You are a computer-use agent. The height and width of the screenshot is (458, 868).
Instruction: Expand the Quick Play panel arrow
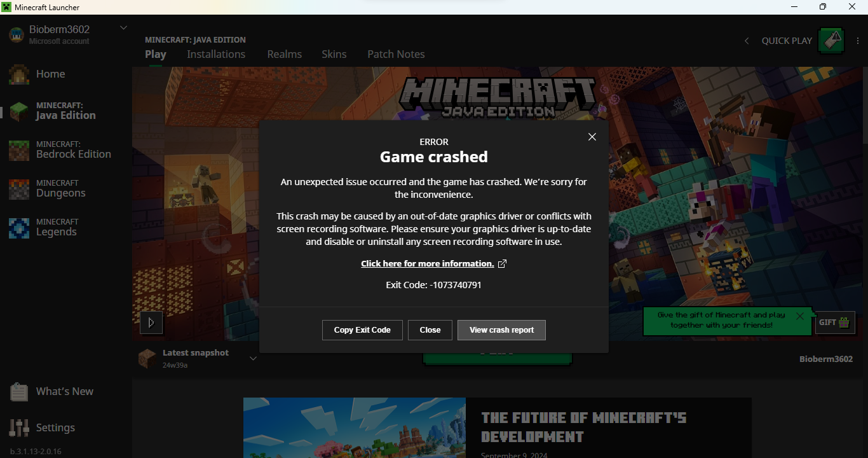click(x=747, y=41)
